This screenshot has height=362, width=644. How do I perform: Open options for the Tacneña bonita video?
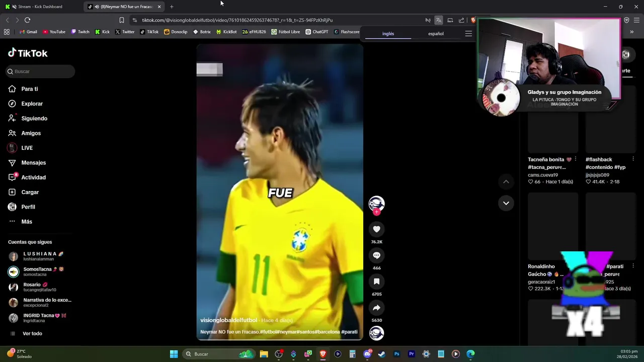575,159
